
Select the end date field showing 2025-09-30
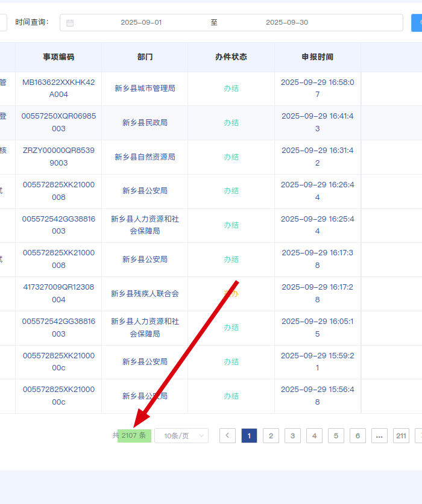click(286, 22)
